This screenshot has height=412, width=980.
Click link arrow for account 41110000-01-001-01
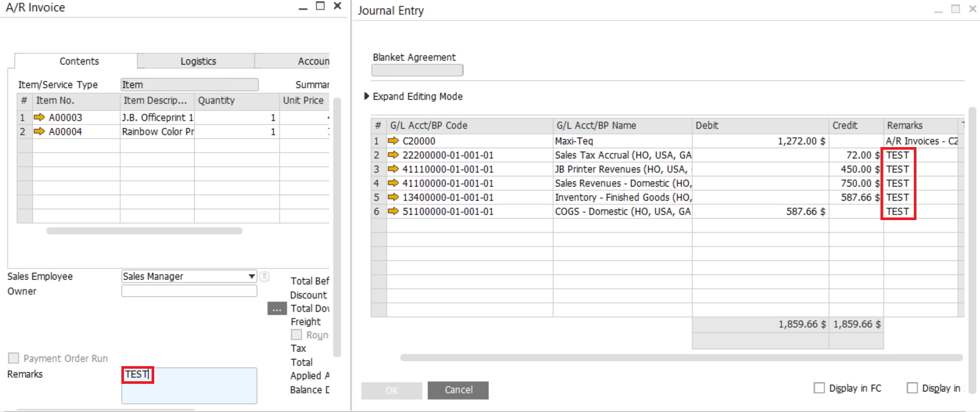click(393, 169)
